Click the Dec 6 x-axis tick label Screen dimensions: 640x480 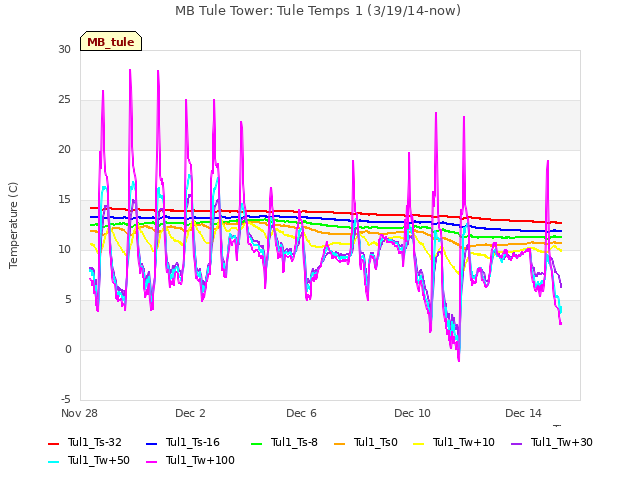(301, 413)
